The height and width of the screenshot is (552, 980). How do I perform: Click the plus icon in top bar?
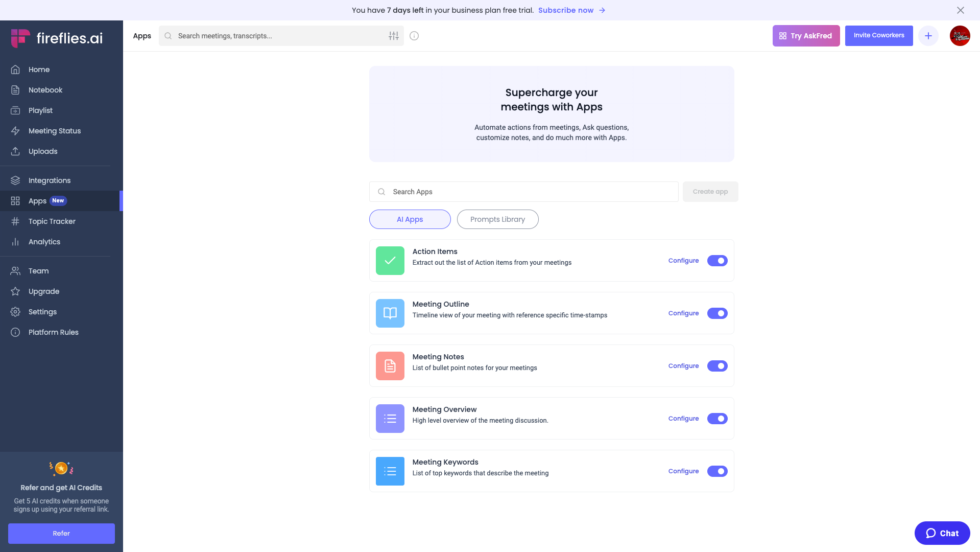click(x=928, y=36)
